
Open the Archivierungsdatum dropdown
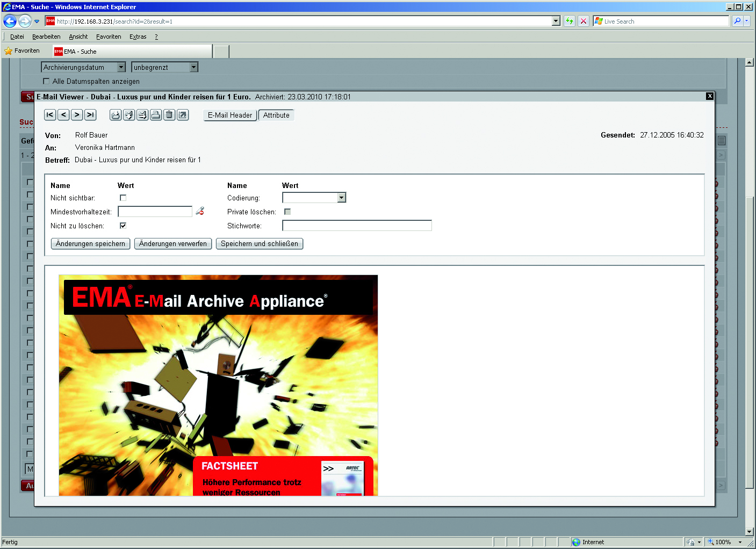pos(121,67)
